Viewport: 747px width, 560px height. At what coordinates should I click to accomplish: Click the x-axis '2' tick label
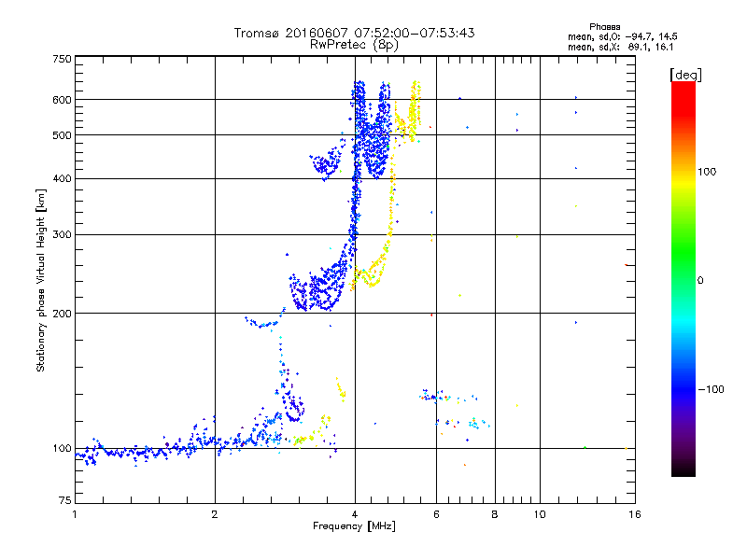pos(215,514)
